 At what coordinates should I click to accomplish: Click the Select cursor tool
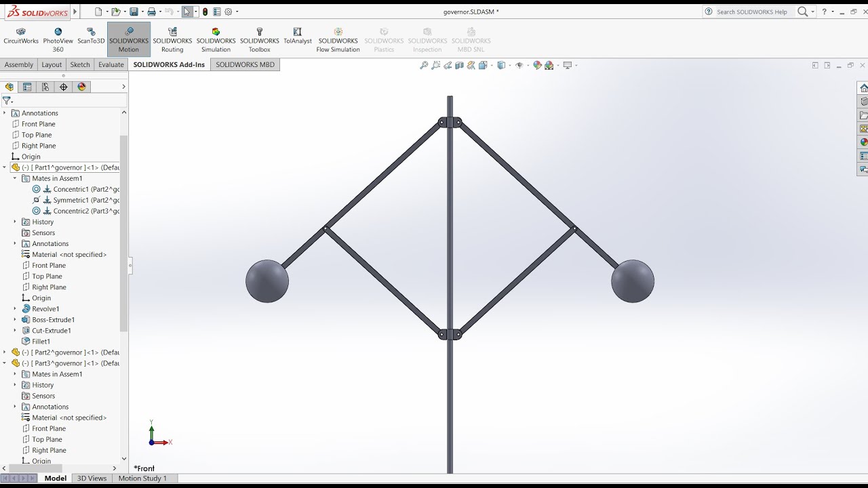pyautogui.click(x=187, y=12)
